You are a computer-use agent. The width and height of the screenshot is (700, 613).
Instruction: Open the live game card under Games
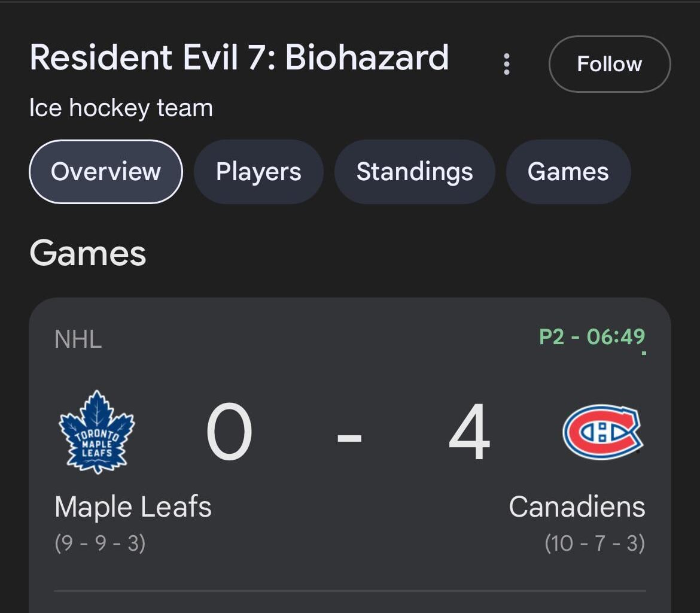[x=350, y=443]
